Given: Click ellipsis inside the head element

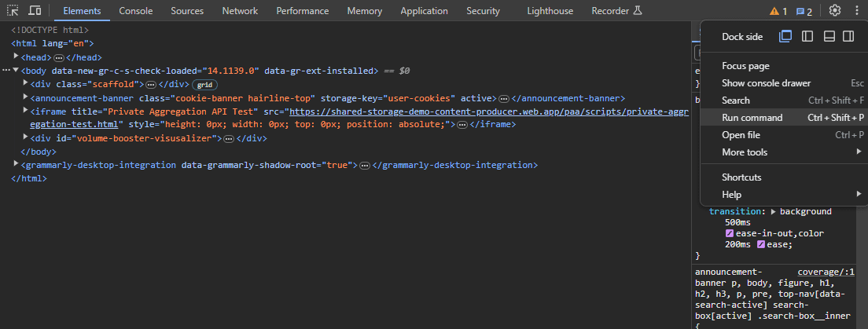Looking at the screenshot, I should (x=59, y=57).
